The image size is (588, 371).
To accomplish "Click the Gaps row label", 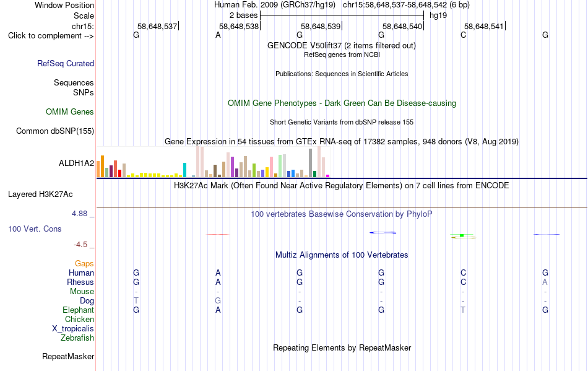I will [84, 263].
